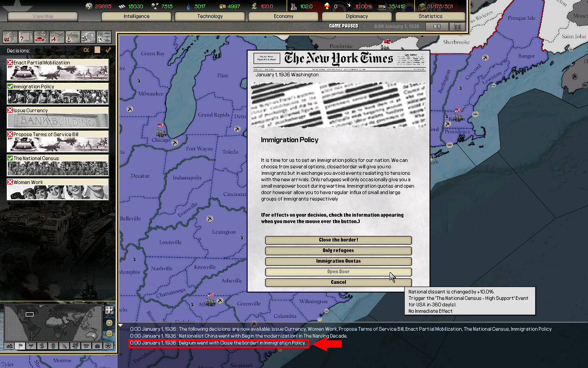Open the Women Work decision

(x=58, y=189)
